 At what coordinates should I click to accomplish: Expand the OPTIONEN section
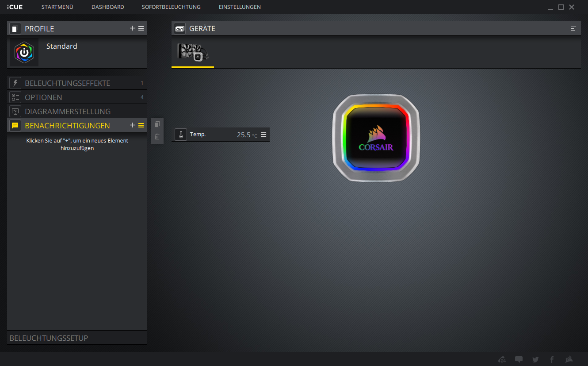click(77, 97)
